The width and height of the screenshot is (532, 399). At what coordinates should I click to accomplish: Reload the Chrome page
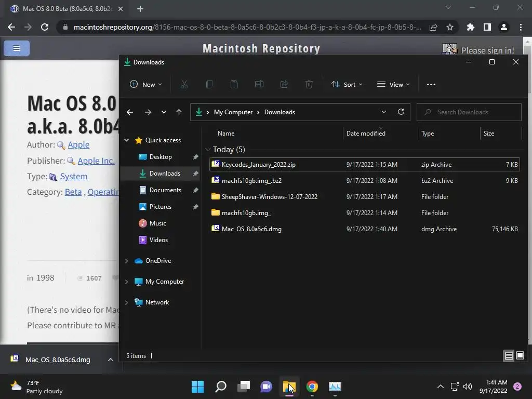pyautogui.click(x=45, y=27)
